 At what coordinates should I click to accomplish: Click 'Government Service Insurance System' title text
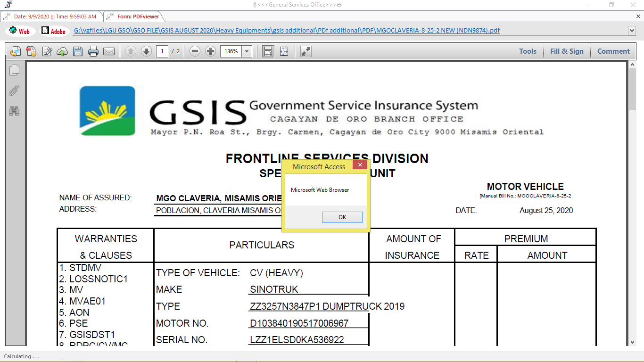point(363,105)
